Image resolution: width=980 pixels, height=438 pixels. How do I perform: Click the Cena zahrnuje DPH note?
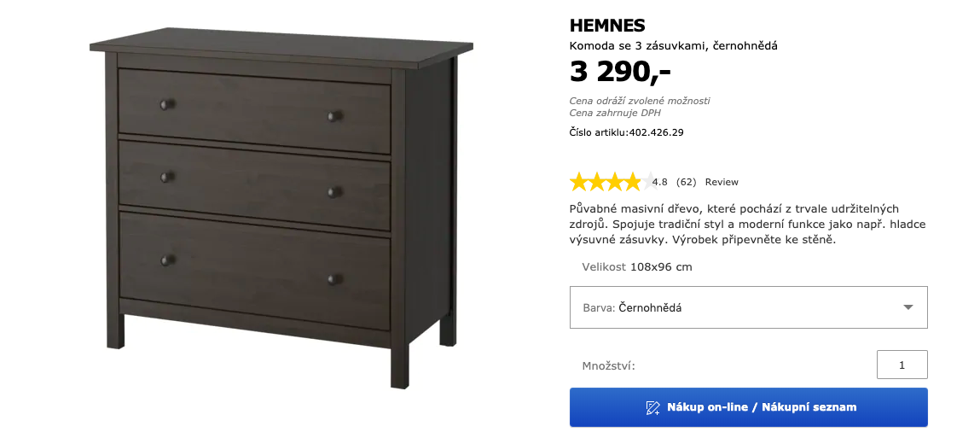[615, 114]
